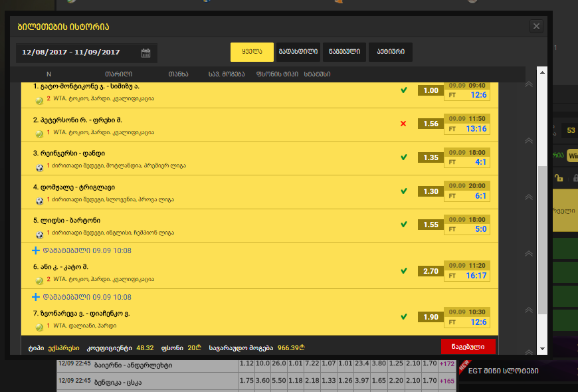Open ბენფიკა - ცსკა match in background list

coord(118,382)
